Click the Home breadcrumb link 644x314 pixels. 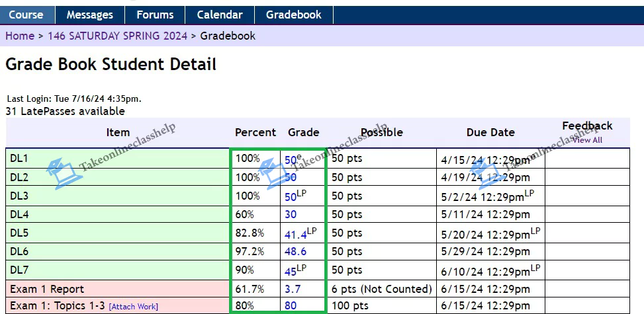(20, 36)
